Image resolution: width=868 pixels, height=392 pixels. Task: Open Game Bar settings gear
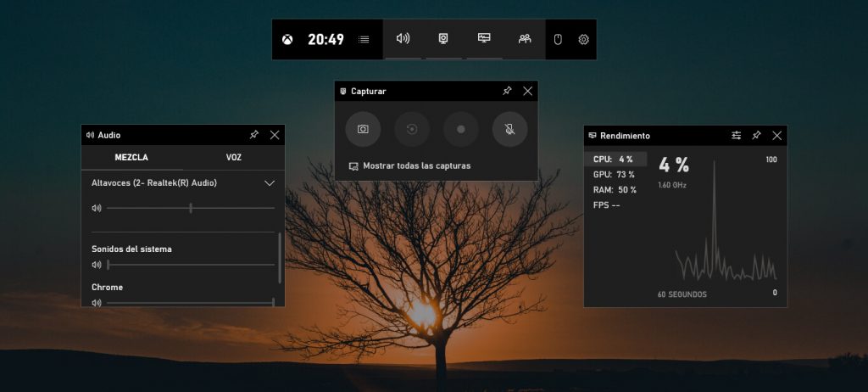point(583,39)
